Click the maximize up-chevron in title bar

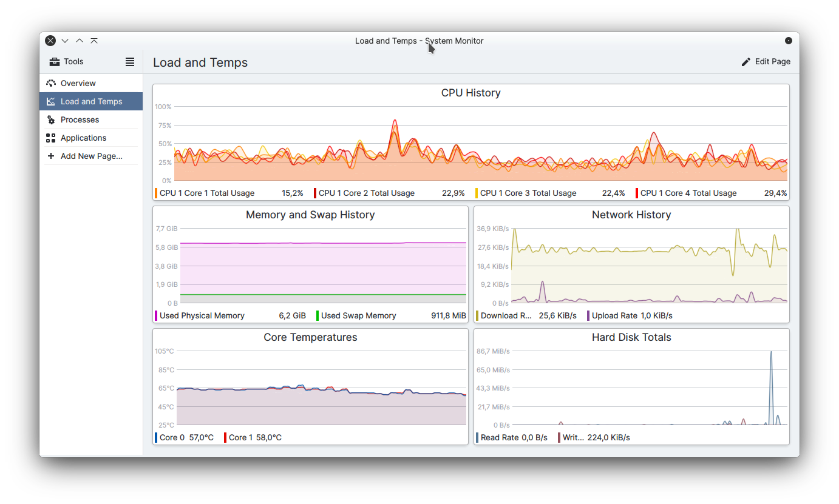(80, 41)
